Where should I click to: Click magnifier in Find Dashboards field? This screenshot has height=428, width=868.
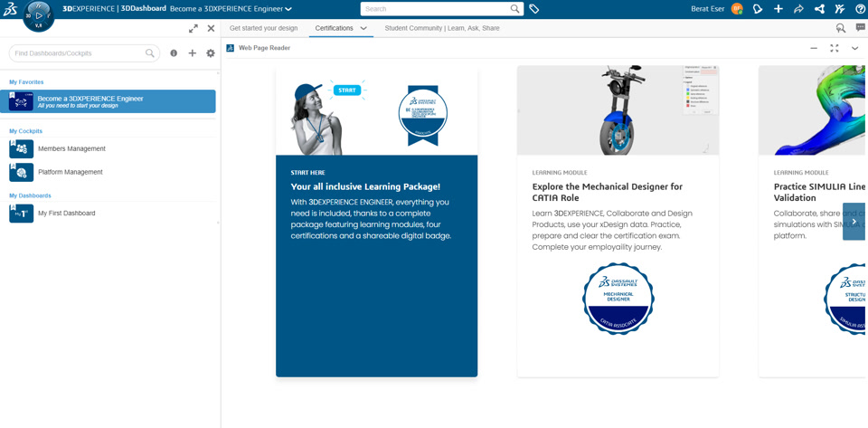(149, 53)
